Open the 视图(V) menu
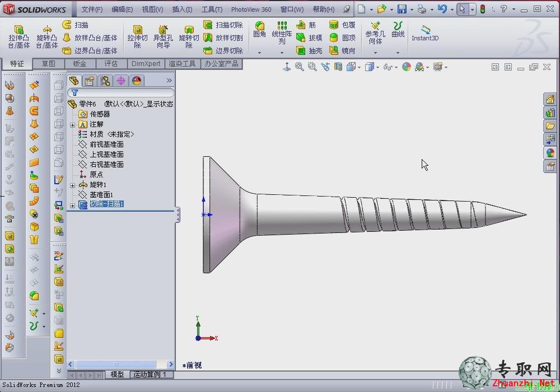This screenshot has width=560, height=392. pos(152,10)
